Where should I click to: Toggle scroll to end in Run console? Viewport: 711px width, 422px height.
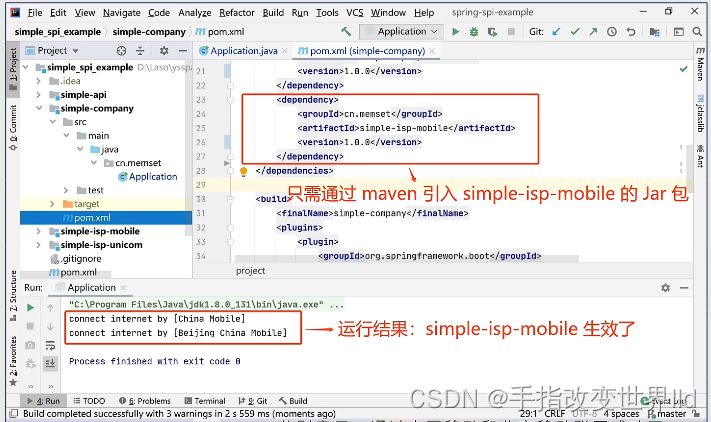50,363
